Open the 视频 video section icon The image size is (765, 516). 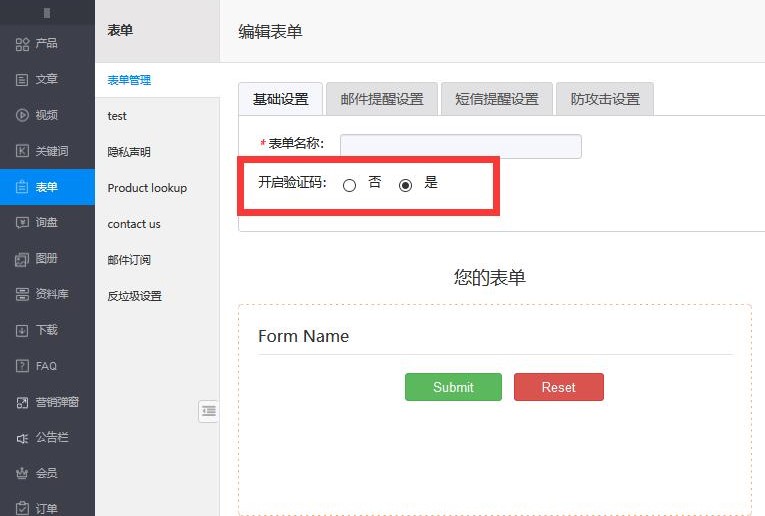[22, 115]
